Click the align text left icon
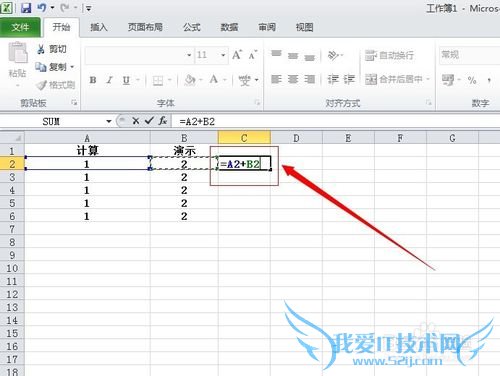 (x=276, y=79)
